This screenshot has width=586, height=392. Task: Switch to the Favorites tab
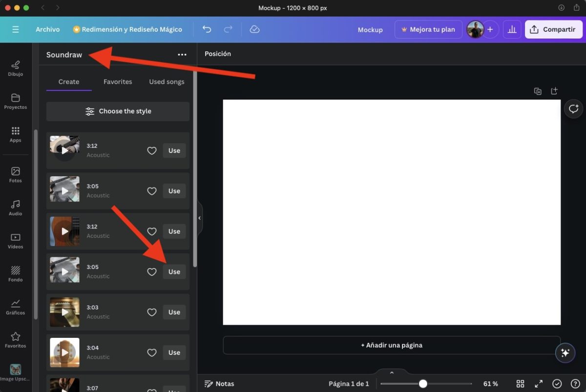point(117,82)
